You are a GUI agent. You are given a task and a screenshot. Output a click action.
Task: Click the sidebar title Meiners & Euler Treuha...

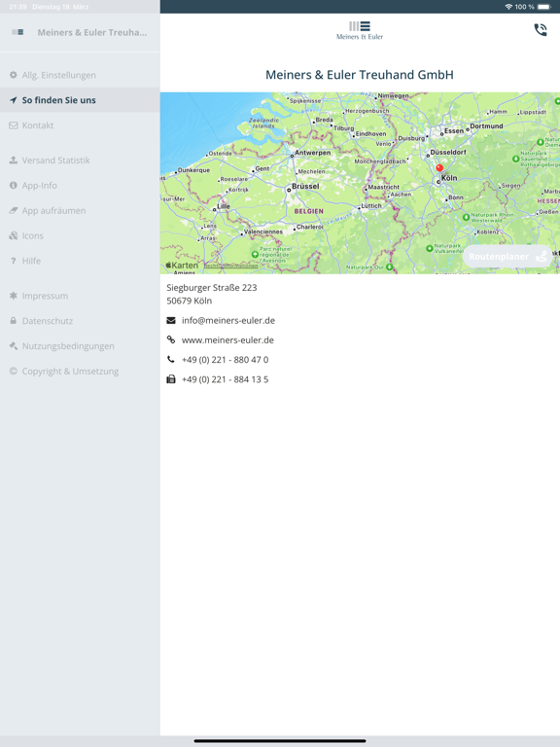92,32
